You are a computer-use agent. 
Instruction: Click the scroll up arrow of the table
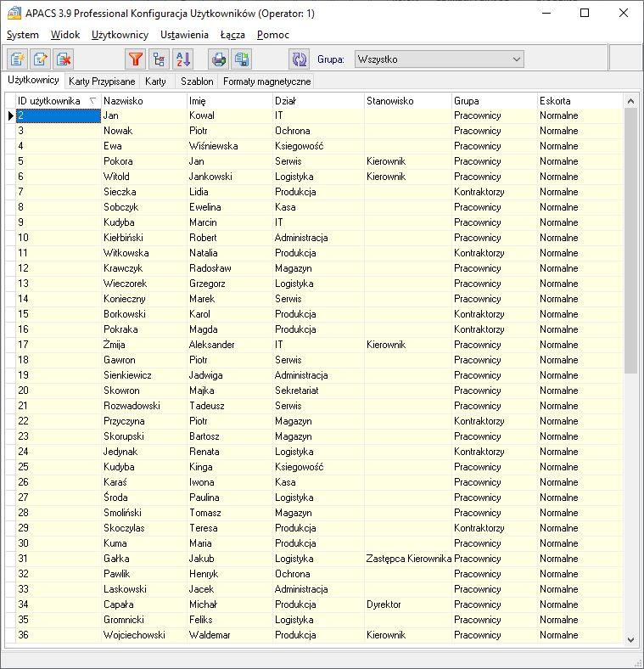pos(630,101)
